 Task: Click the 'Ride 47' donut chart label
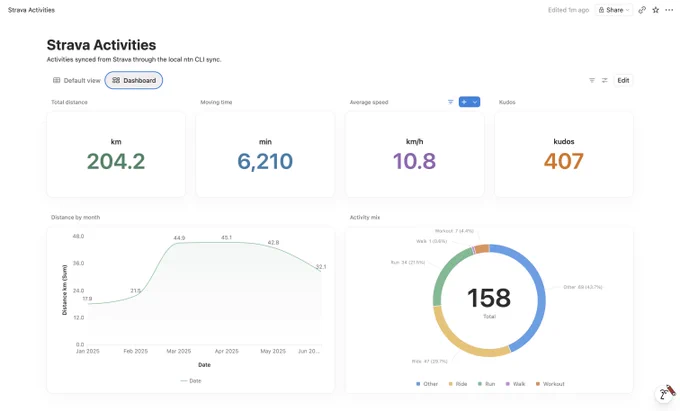tap(429, 361)
